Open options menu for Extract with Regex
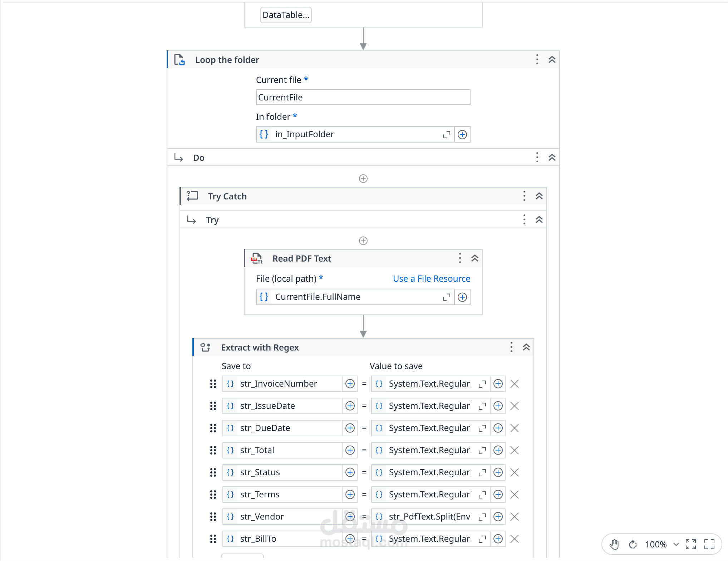Screen dimensions: 728x561 (x=511, y=347)
